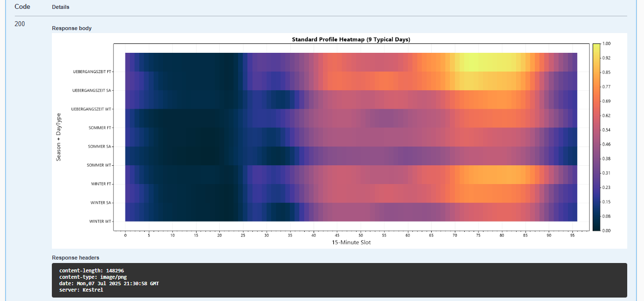Click the content-type: image/png header line

[93, 277]
